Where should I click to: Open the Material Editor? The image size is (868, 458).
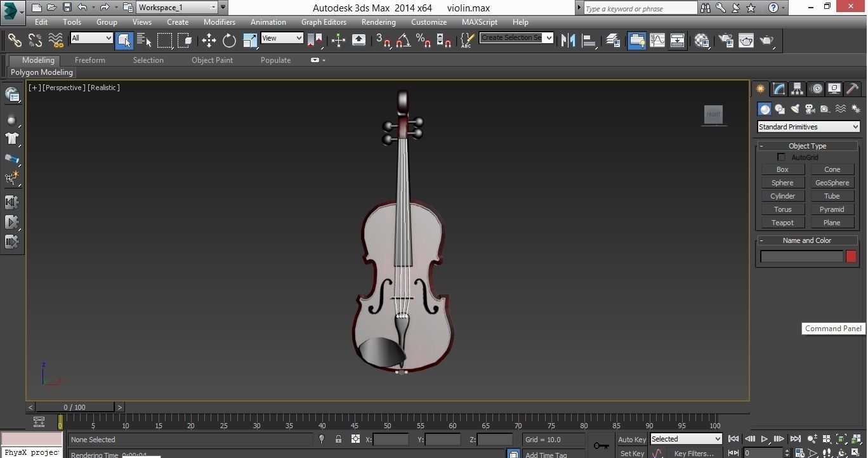click(x=702, y=41)
